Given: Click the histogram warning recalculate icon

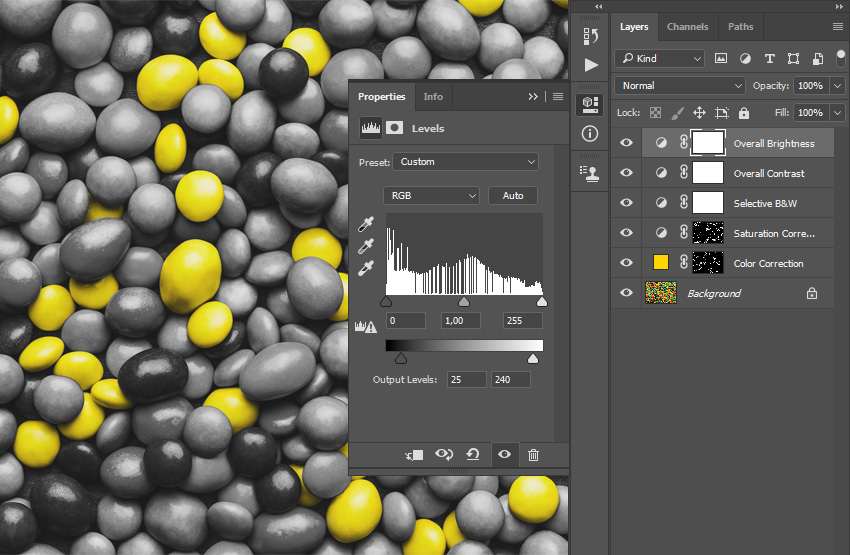Looking at the screenshot, I should (x=365, y=326).
